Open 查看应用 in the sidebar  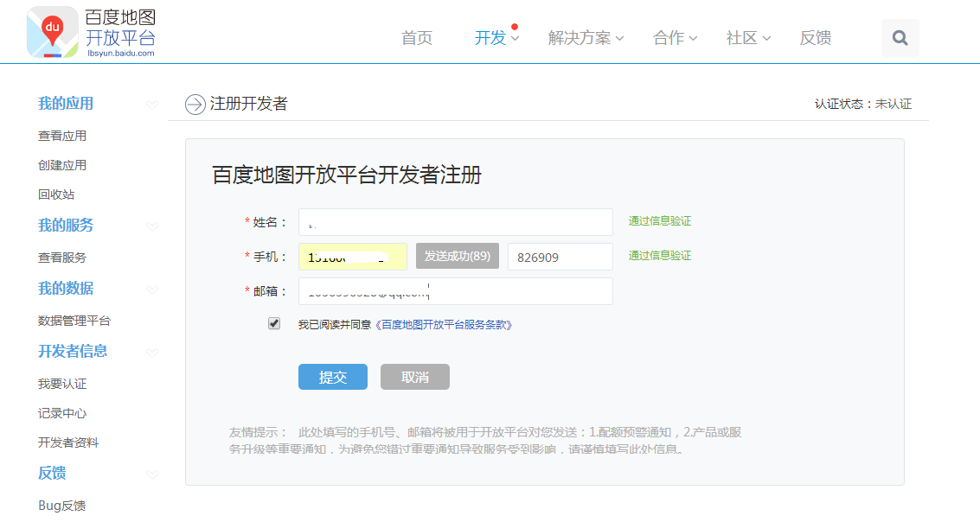[62, 136]
